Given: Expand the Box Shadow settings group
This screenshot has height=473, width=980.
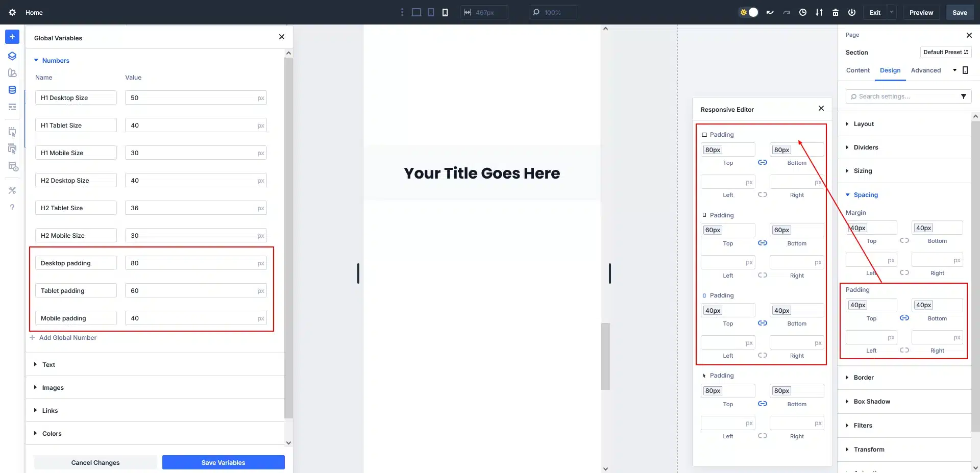Looking at the screenshot, I should (x=872, y=402).
